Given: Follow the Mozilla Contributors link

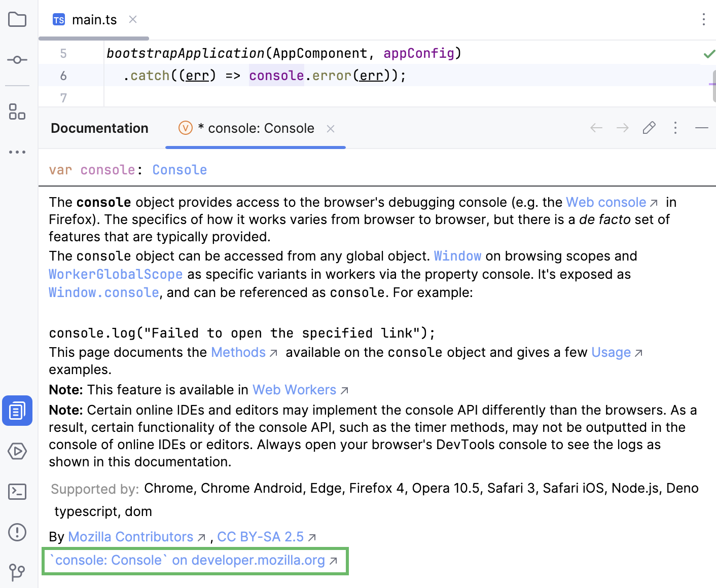Looking at the screenshot, I should coord(130,536).
